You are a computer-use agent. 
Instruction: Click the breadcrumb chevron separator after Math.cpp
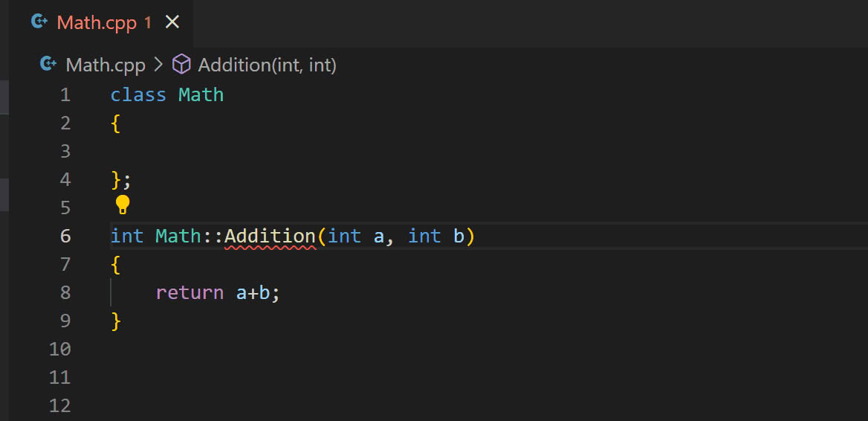tap(158, 65)
